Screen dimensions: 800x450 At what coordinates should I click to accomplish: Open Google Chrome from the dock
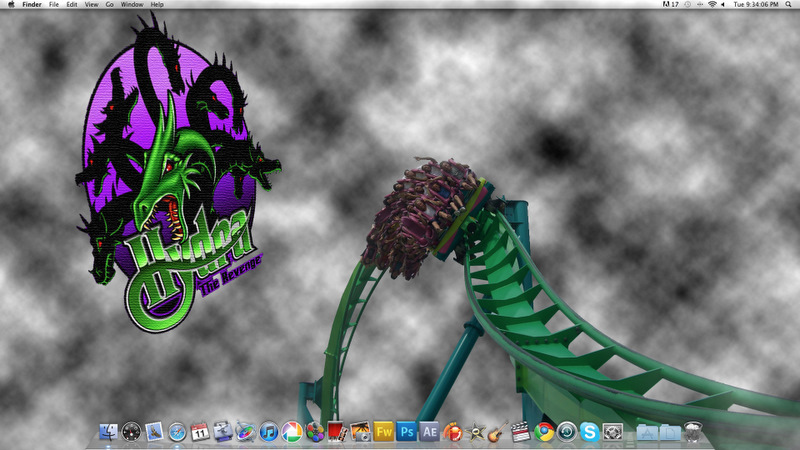click(x=544, y=432)
